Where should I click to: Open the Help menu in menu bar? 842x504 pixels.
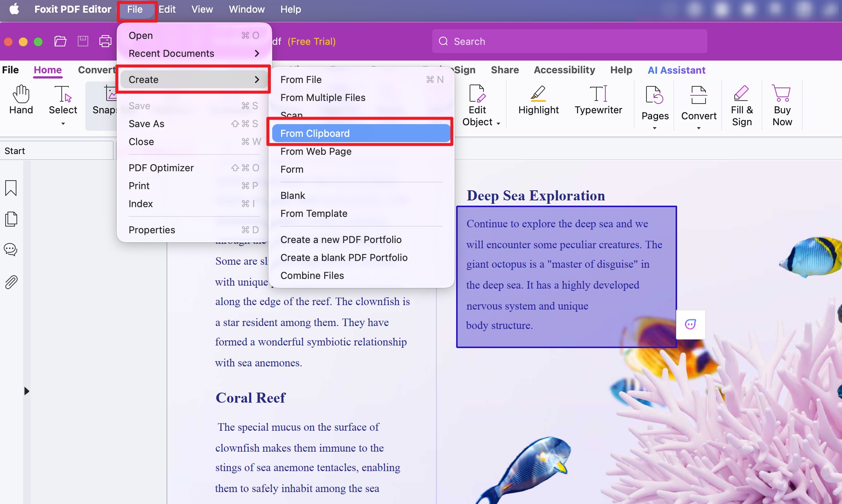pos(291,9)
